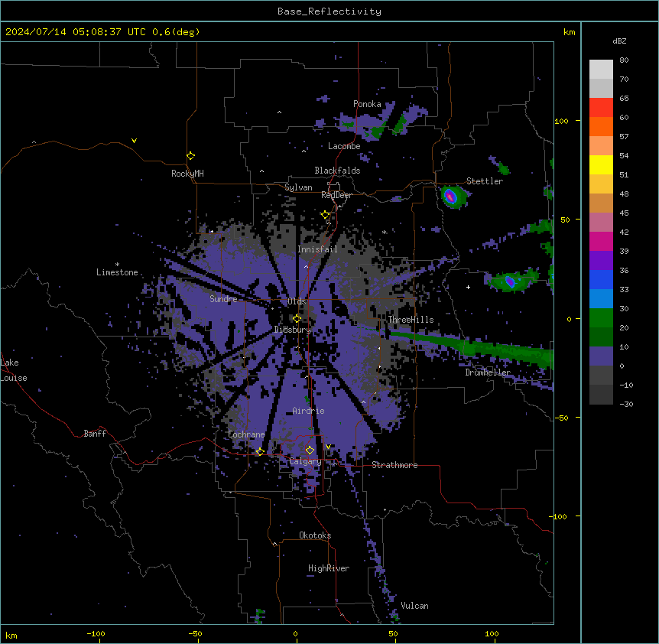Pick the magenta 39-42 dBZ legend swatch
Screen dimensions: 659x644
tap(601, 241)
